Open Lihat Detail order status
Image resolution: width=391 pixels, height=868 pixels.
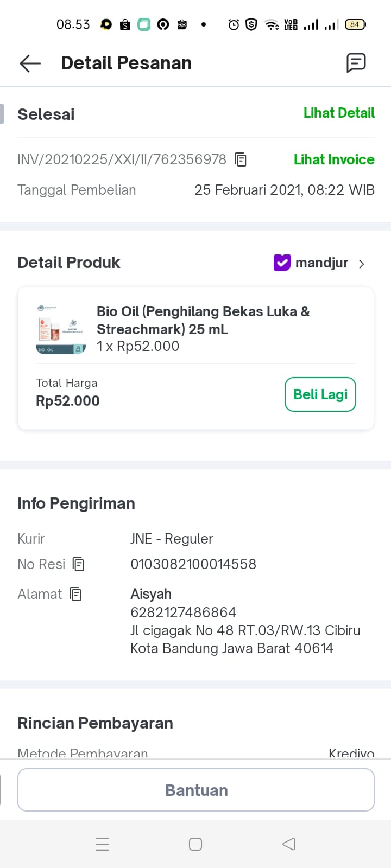(339, 113)
